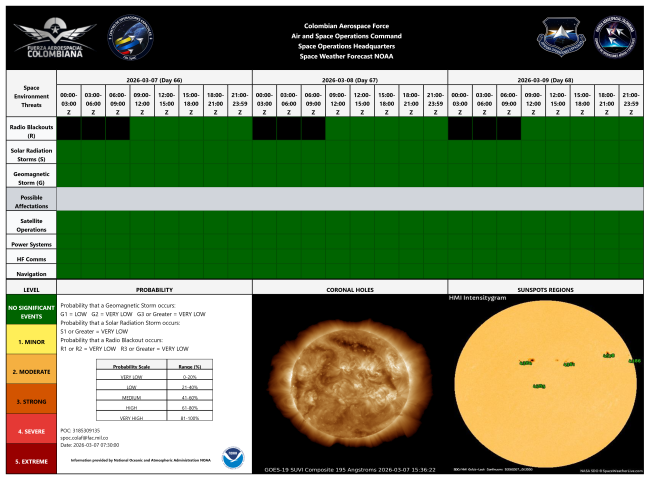Click the Radio Blackouts (R) row label
The width and height of the screenshot is (667, 480).
tap(31, 129)
